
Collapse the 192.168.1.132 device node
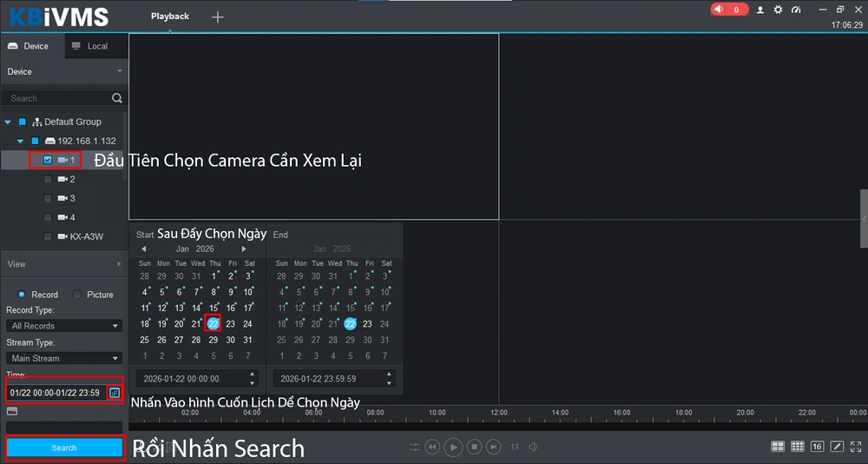(x=21, y=141)
